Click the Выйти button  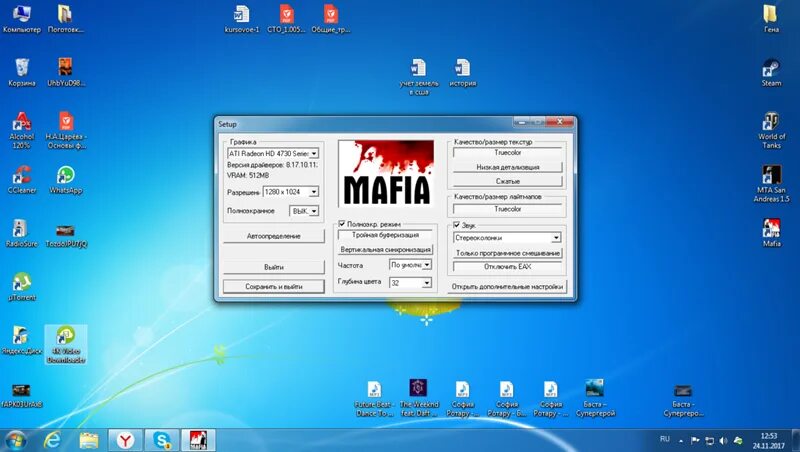tap(273, 267)
